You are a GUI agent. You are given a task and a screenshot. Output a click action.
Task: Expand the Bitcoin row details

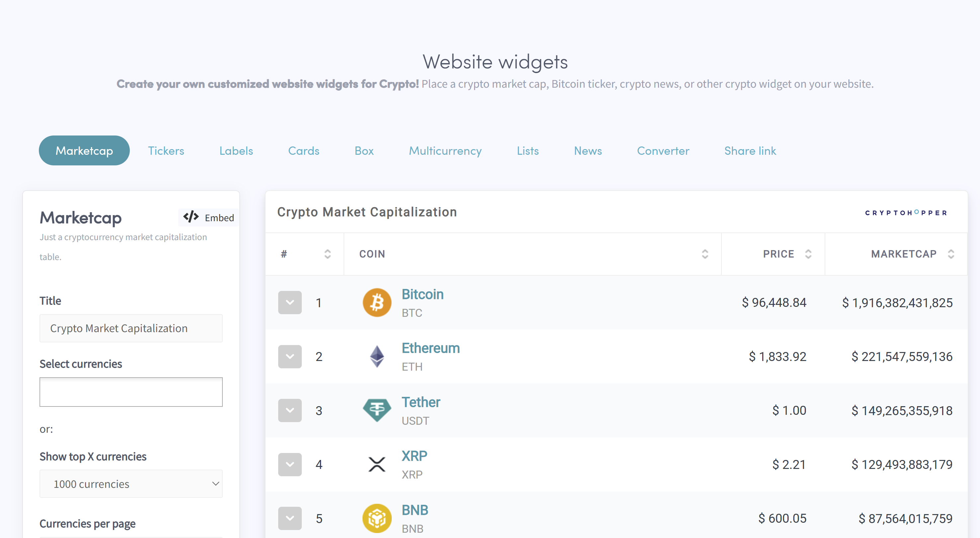pyautogui.click(x=289, y=303)
